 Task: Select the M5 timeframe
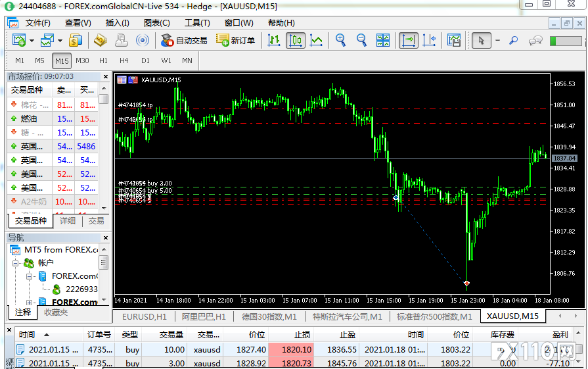tap(39, 61)
